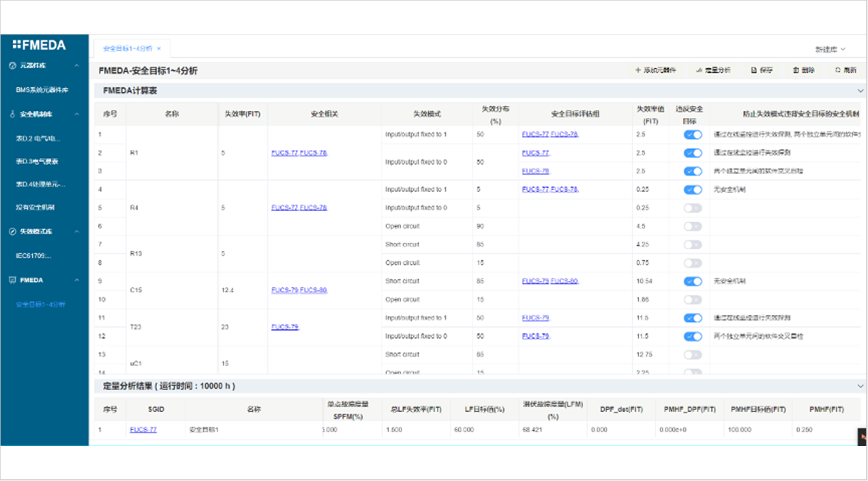868x481 pixels.
Task: Click the plus icon for 添加元器件
Action: pyautogui.click(x=638, y=70)
